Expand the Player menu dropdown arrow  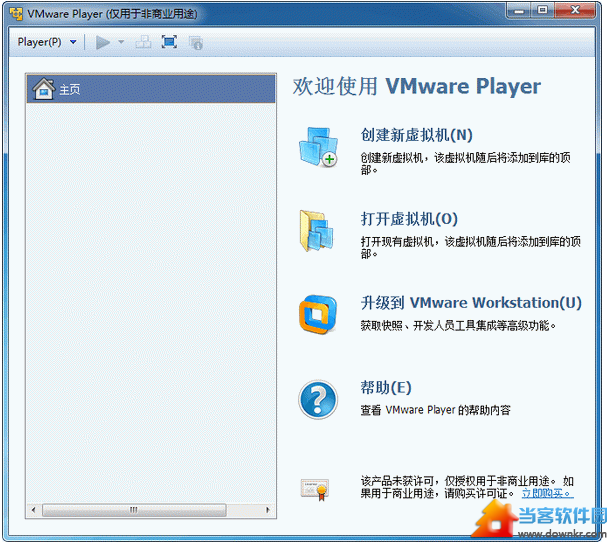point(73,42)
